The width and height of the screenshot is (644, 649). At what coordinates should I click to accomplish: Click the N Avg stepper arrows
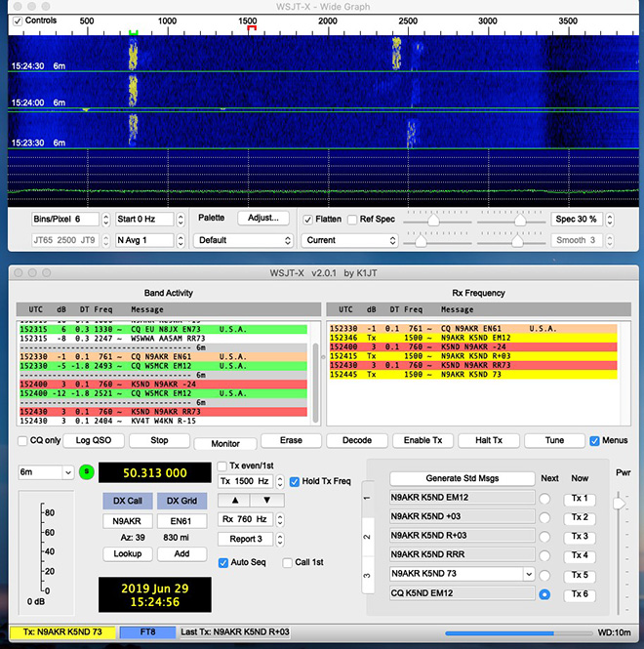coord(181,240)
